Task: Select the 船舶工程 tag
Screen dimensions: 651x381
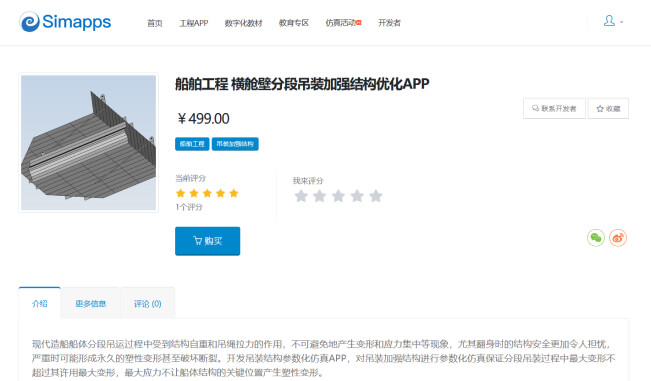Action: pyautogui.click(x=192, y=144)
